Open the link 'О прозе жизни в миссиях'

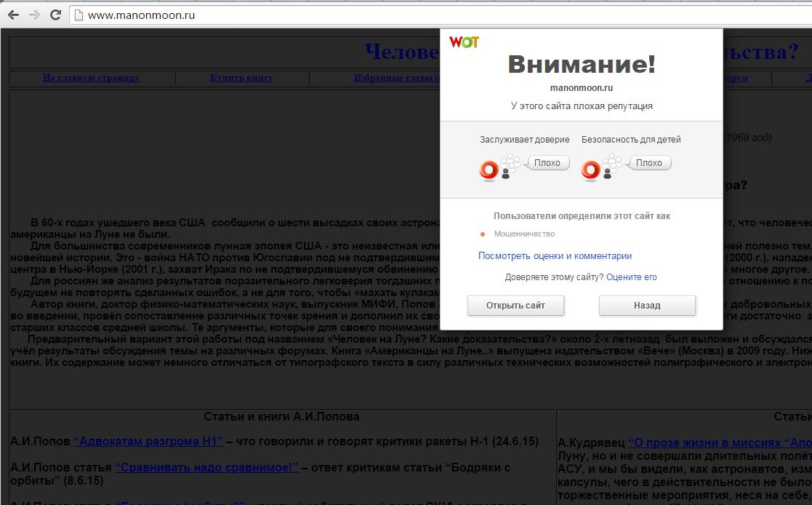pyautogui.click(x=720, y=442)
